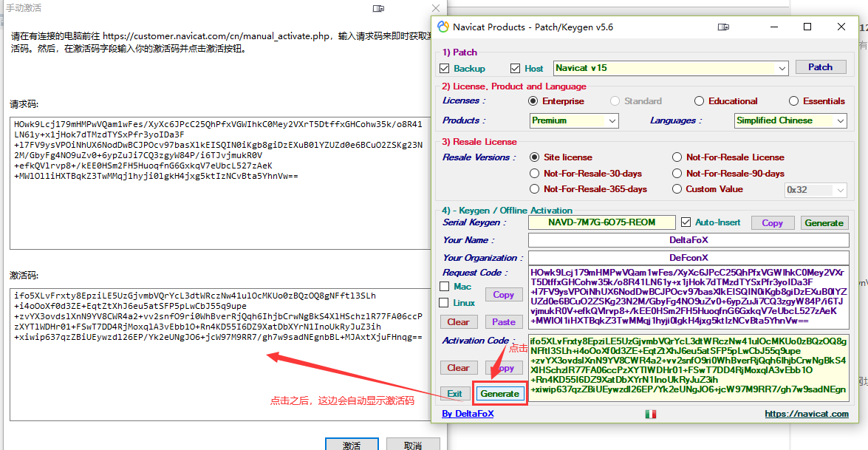Select the Essentials license option
The width and height of the screenshot is (868, 450).
tap(794, 100)
